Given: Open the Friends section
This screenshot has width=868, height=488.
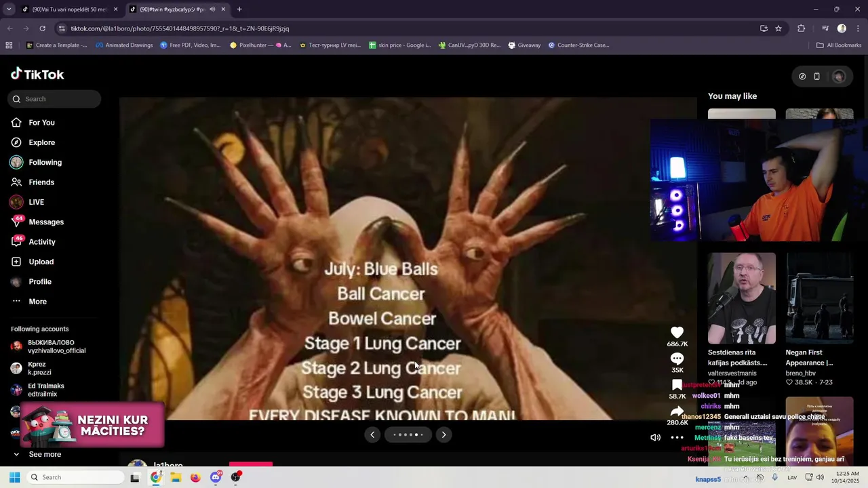Looking at the screenshot, I should click(x=33, y=182).
